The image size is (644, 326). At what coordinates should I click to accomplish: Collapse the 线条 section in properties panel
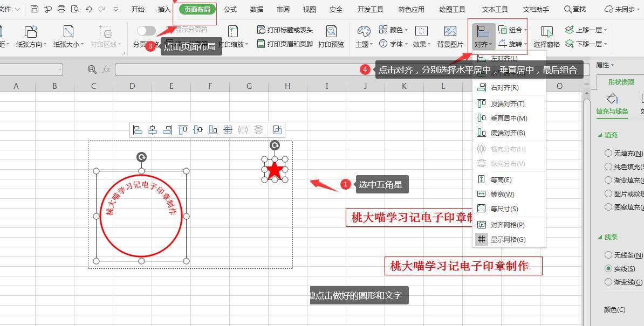click(600, 237)
